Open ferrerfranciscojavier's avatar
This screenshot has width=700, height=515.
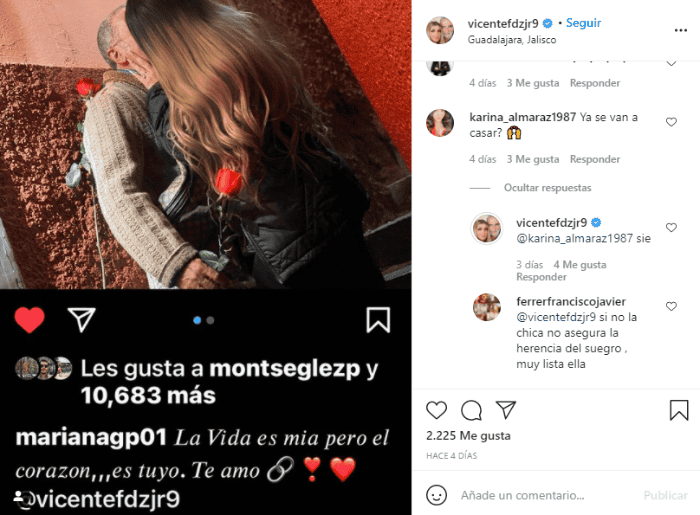click(487, 307)
